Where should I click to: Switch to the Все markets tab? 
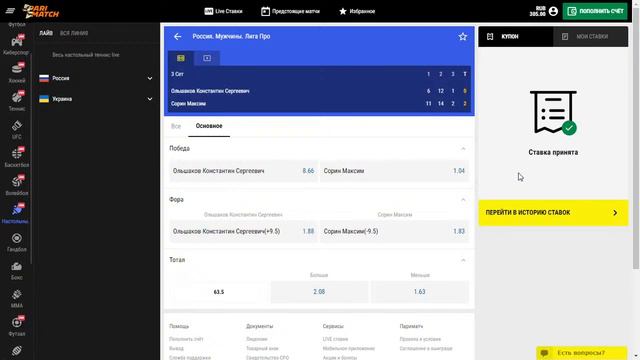[x=176, y=126]
